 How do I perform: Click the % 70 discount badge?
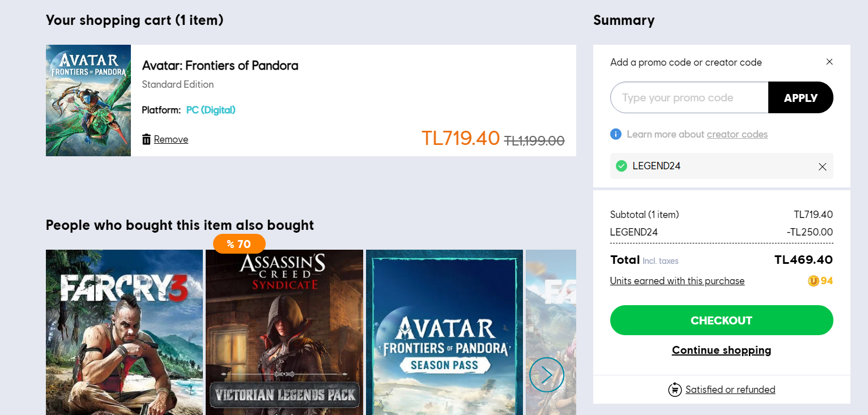(239, 244)
